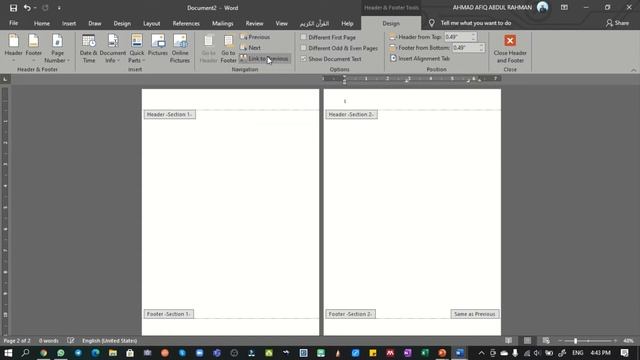Screen dimensions: 640x360
Task: Switch to Web Layout view
Action: click(x=546, y=340)
